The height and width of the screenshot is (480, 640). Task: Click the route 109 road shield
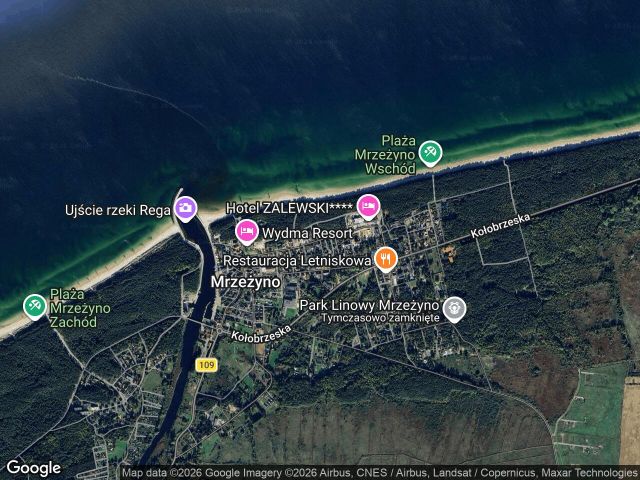[207, 364]
